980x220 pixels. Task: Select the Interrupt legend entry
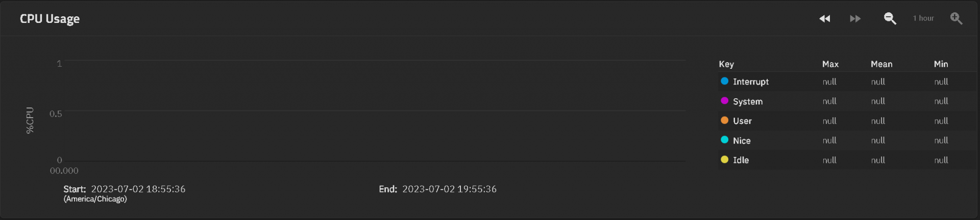pos(751,81)
